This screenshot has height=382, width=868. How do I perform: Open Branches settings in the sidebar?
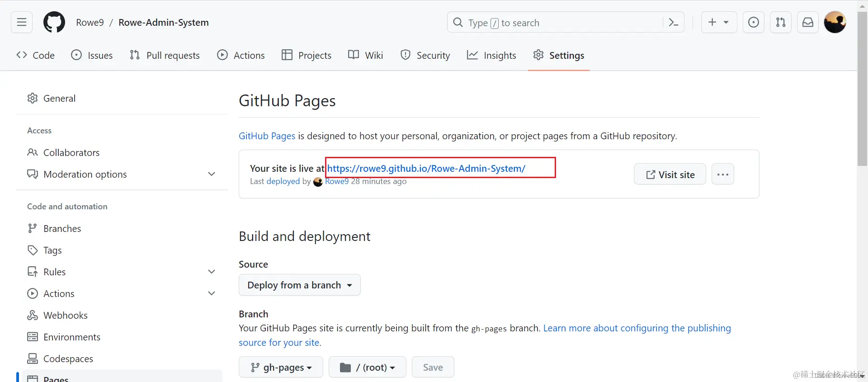coord(122,228)
